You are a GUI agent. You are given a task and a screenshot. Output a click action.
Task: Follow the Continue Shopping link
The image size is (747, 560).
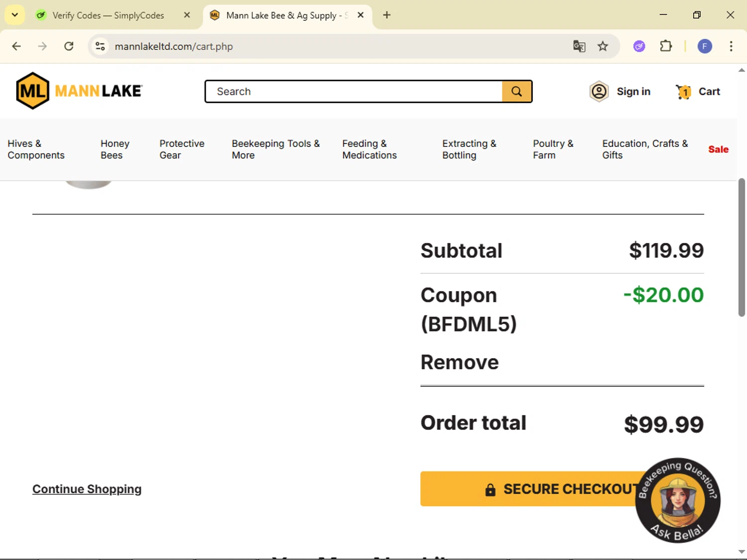[87, 489]
